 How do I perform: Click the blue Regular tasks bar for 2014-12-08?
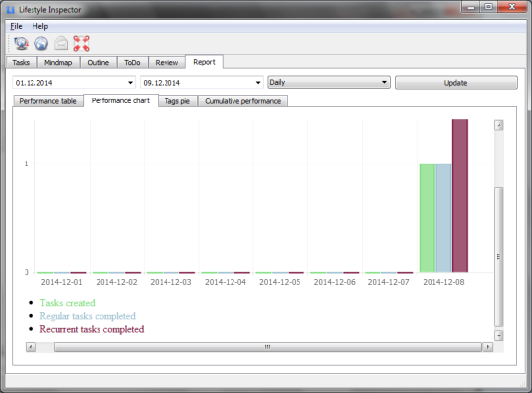pos(443,218)
